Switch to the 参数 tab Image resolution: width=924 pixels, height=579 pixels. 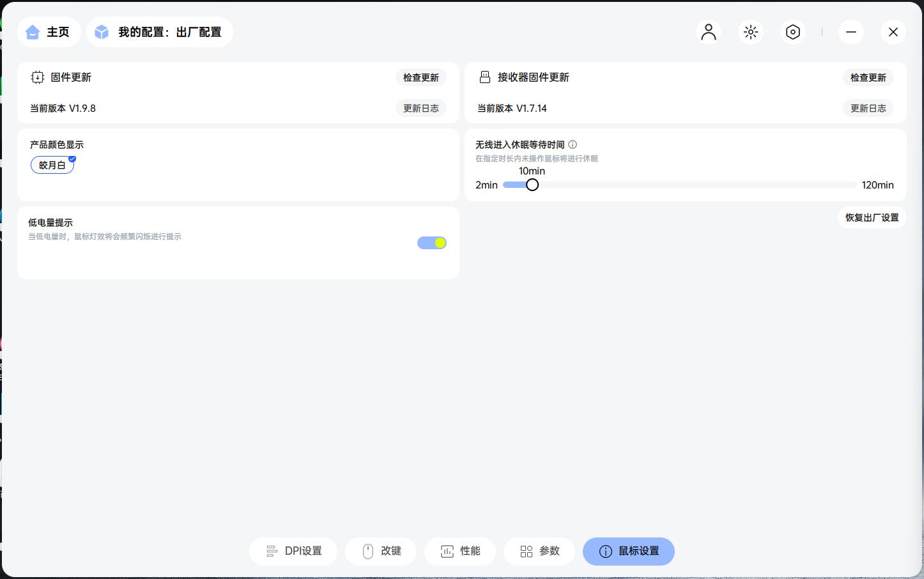(539, 551)
